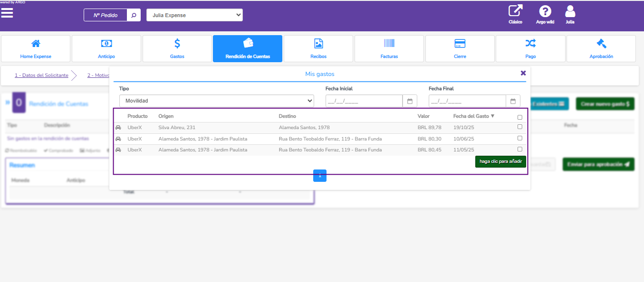Select the BRL 89,78 UberX expense checkbox

[519, 127]
